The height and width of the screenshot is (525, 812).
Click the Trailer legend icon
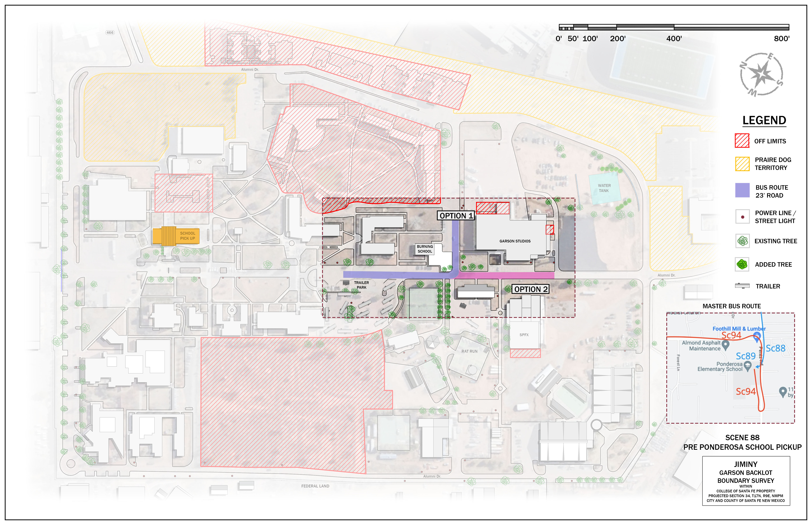pos(742,286)
